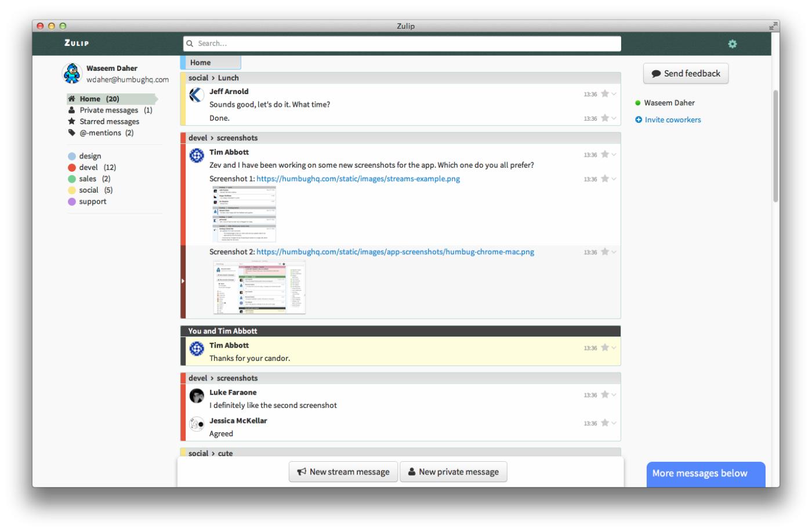
Task: Open actions chevron for Screenshot 2 message
Action: (x=614, y=252)
